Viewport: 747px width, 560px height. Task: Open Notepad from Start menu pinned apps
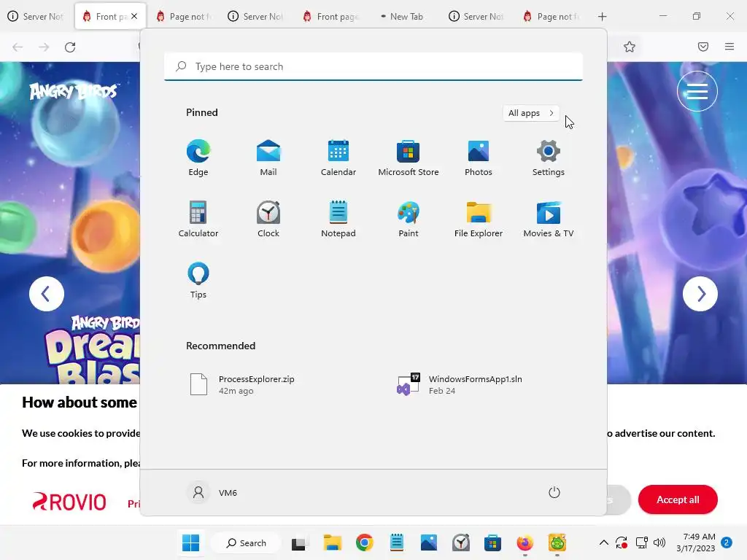[338, 219]
